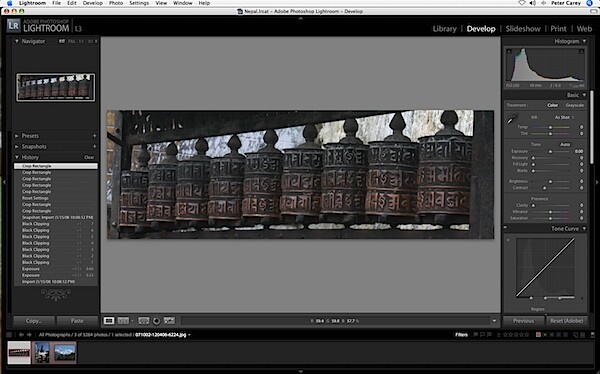Toggle shadow clipping indicator in histogram

point(509,51)
